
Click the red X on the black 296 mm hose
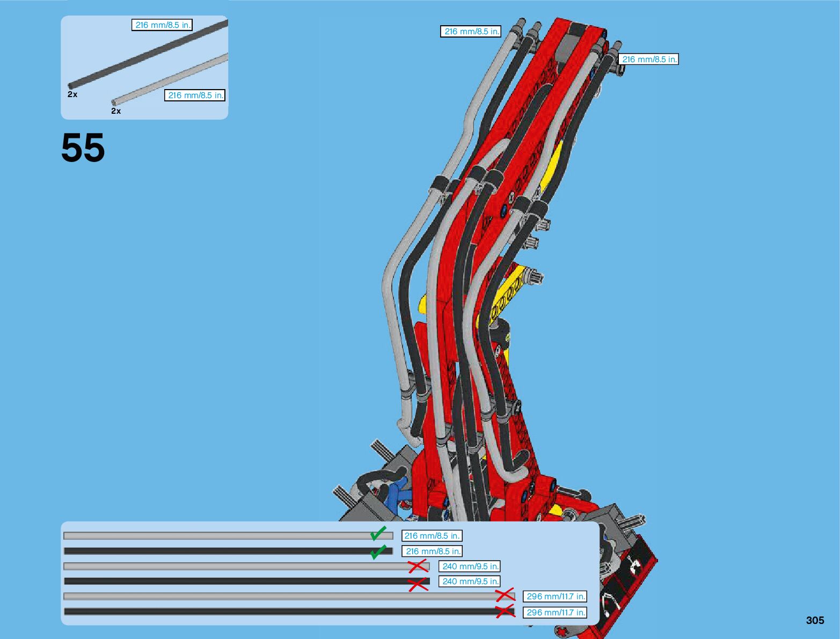(505, 611)
